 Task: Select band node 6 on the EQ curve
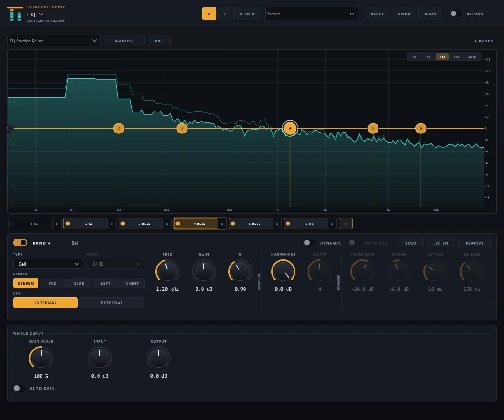pos(421,128)
